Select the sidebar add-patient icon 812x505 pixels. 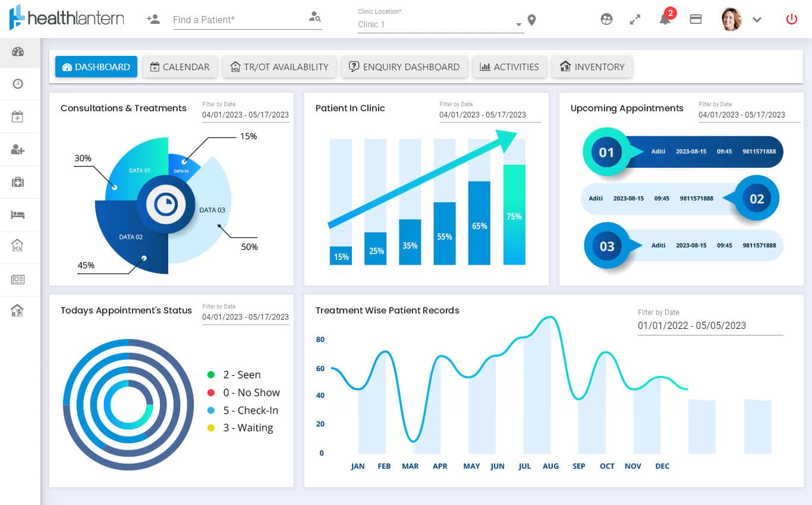18,150
